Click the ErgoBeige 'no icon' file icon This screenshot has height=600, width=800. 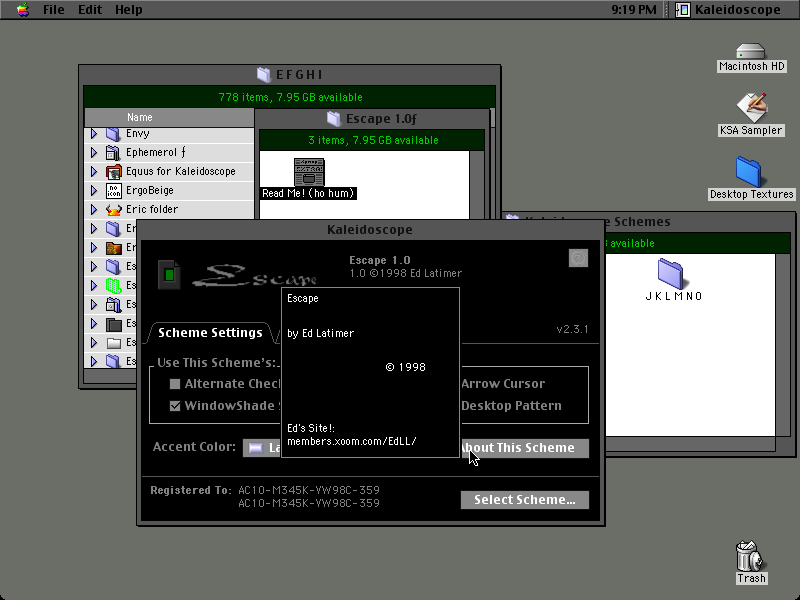tap(113, 191)
